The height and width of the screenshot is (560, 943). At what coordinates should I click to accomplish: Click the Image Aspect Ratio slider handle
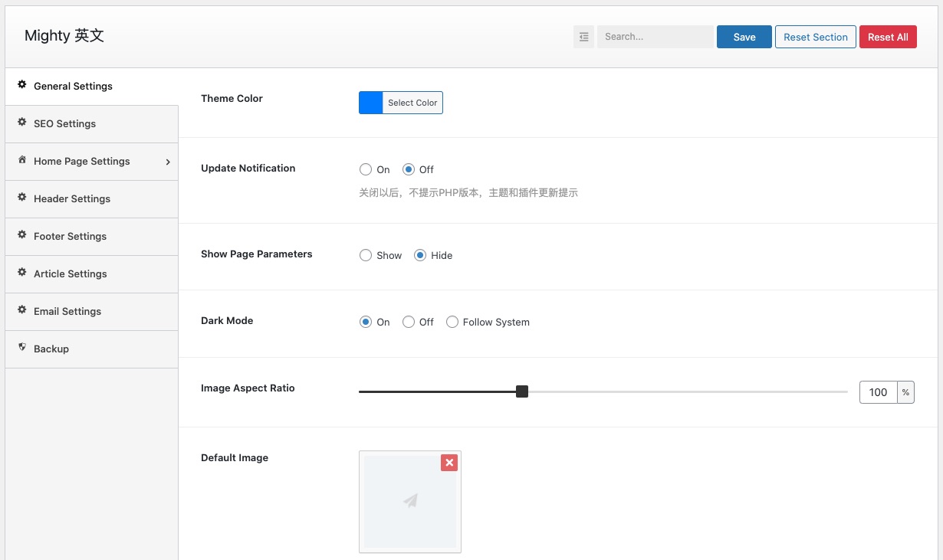coord(522,391)
